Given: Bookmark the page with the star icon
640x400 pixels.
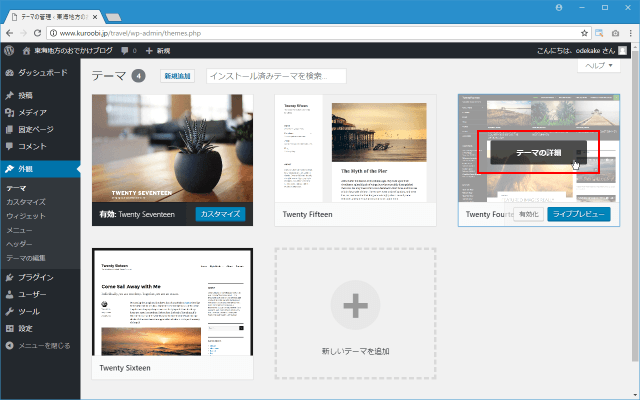Looking at the screenshot, I should [583, 32].
